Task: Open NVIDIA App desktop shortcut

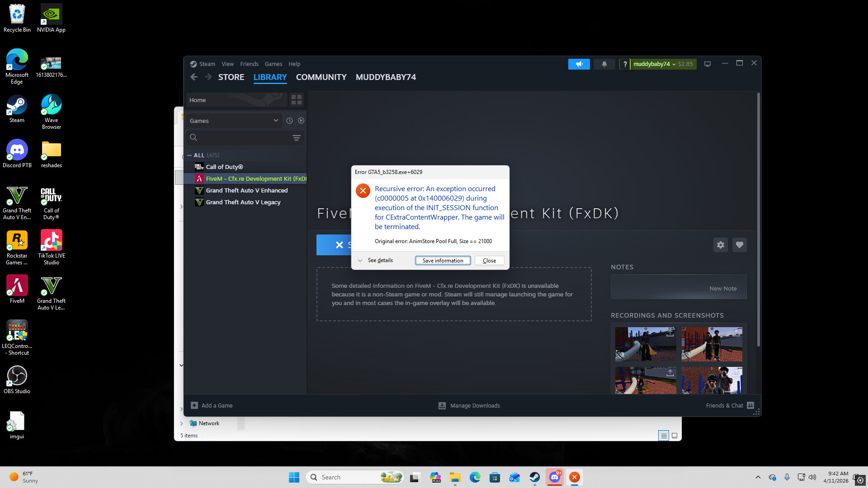Action: pos(52,18)
